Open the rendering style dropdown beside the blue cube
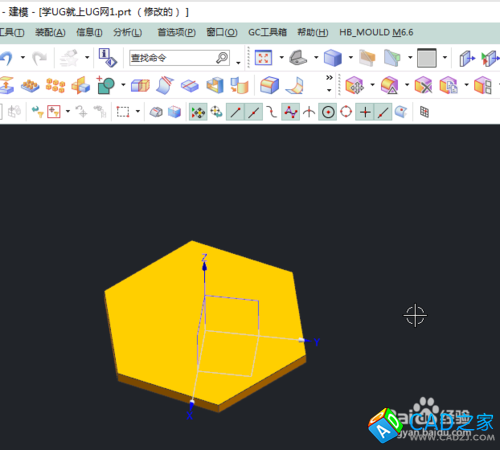The width and height of the screenshot is (500, 450). pos(351,57)
